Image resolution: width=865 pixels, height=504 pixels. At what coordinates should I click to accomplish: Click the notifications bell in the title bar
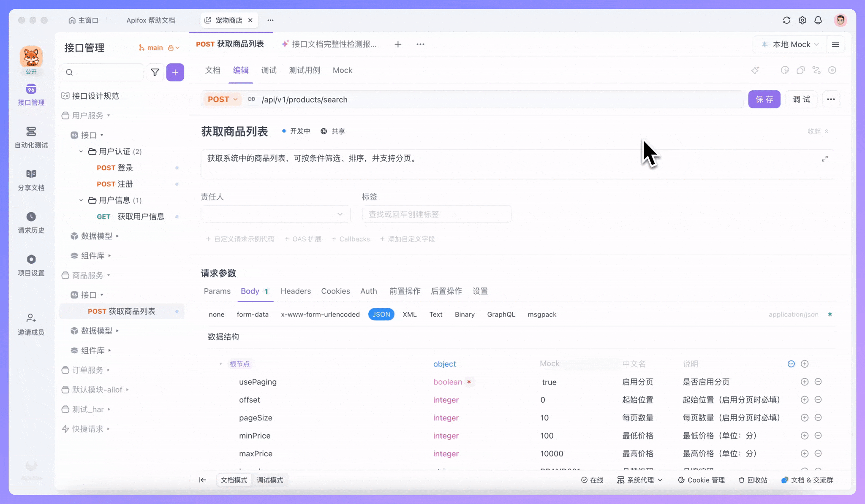pyautogui.click(x=819, y=20)
